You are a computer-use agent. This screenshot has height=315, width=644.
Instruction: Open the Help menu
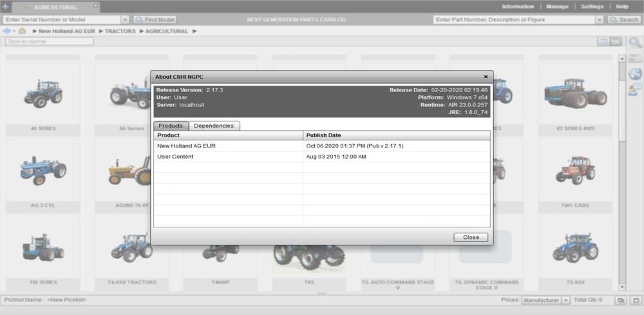click(x=622, y=6)
